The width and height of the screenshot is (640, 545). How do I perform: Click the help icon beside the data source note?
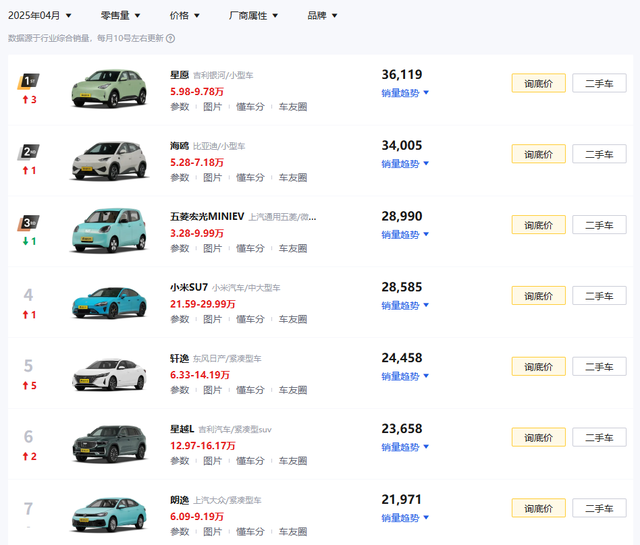[170, 39]
